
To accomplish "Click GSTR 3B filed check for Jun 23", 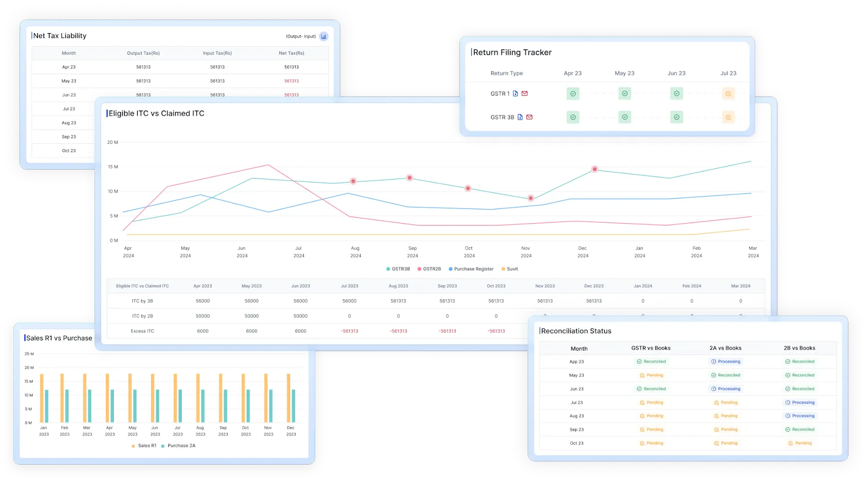I will pos(676,117).
